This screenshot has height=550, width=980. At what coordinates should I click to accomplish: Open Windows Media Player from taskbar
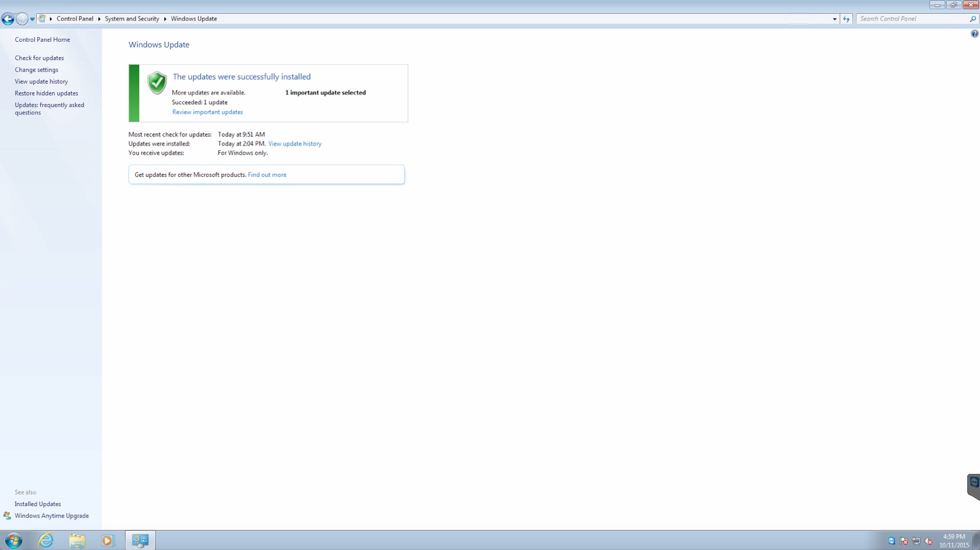(108, 540)
